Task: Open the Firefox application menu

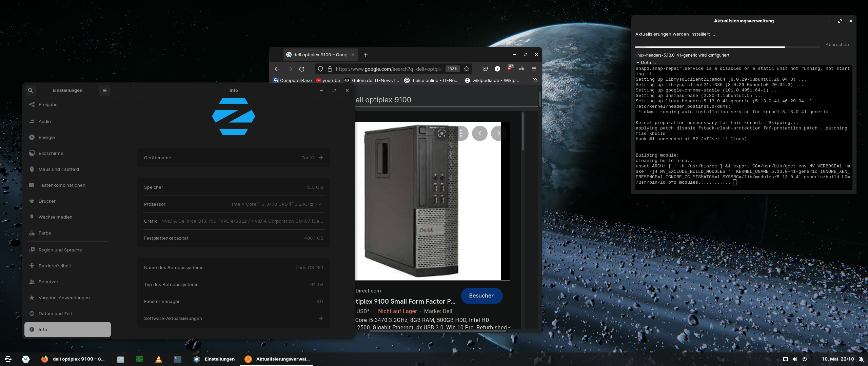Action: [x=534, y=69]
